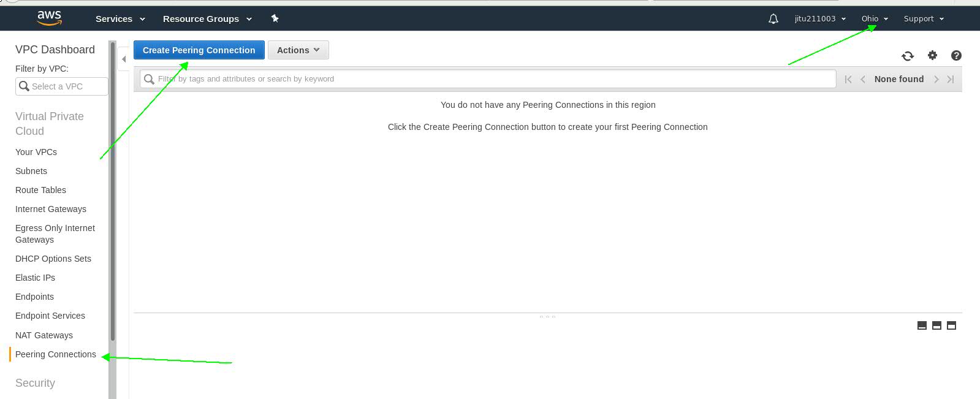980x399 pixels.
Task: Open the jitu211003 account menu
Action: click(820, 19)
